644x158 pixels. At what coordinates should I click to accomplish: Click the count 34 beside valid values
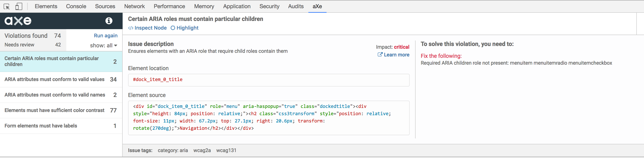click(113, 79)
